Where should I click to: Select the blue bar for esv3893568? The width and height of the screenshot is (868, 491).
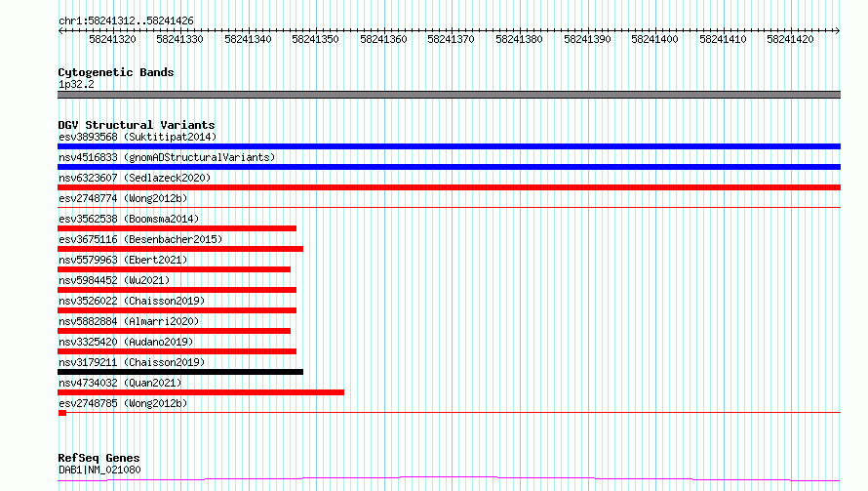(449, 146)
